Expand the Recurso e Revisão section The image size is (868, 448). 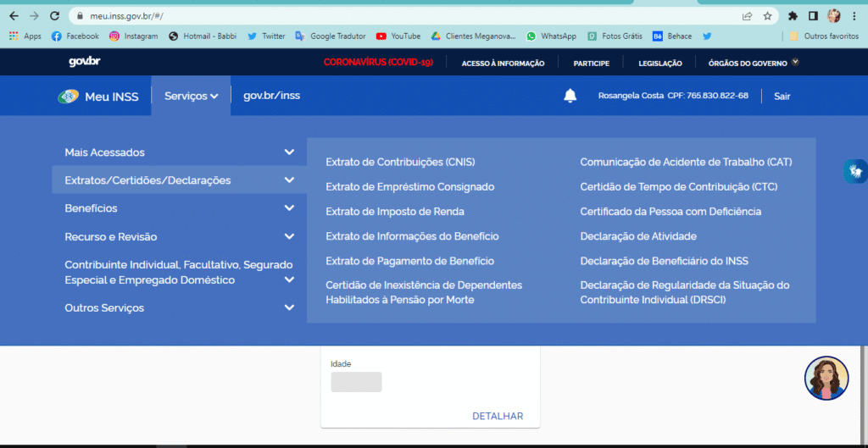coord(180,237)
